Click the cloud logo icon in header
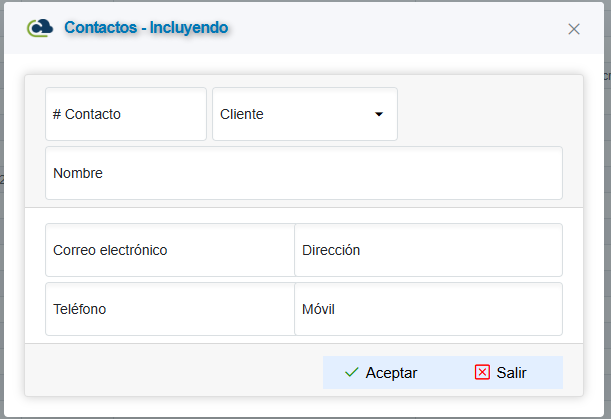 click(40, 28)
